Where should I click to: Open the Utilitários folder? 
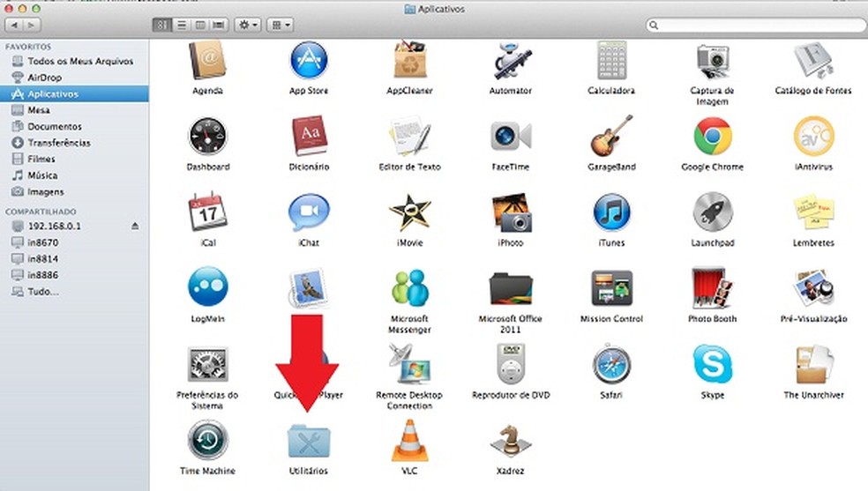point(309,442)
